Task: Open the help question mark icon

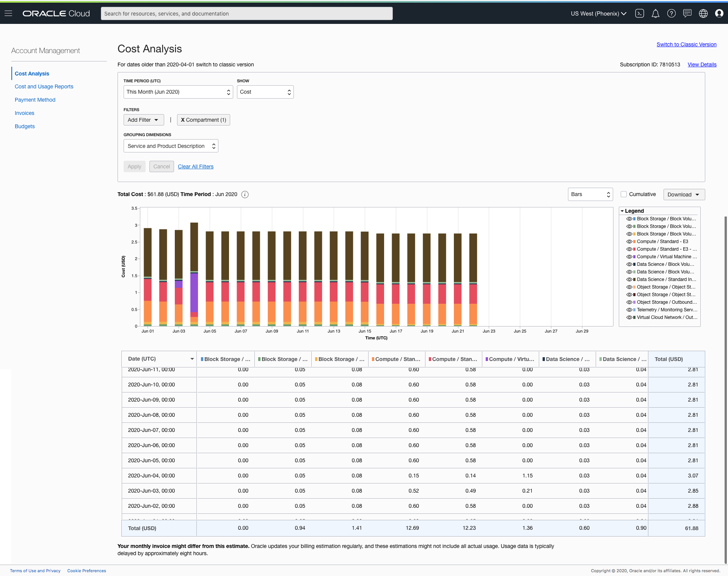Action: pyautogui.click(x=671, y=13)
